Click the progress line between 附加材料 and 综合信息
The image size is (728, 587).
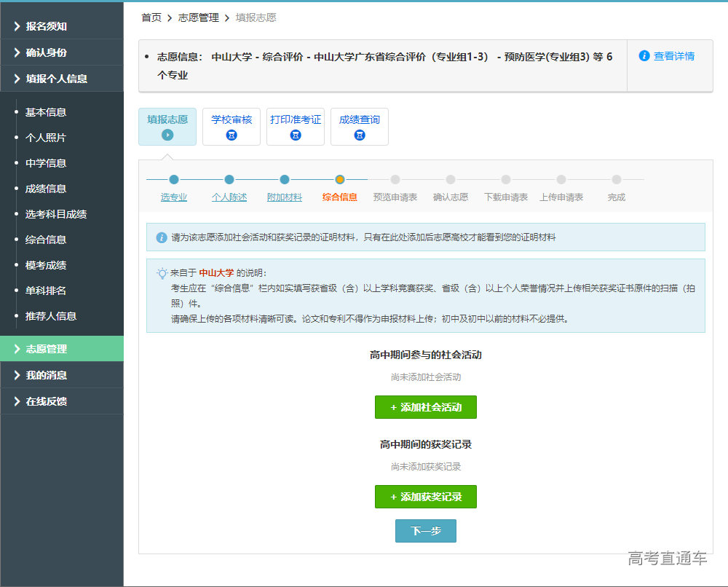pyautogui.click(x=312, y=179)
